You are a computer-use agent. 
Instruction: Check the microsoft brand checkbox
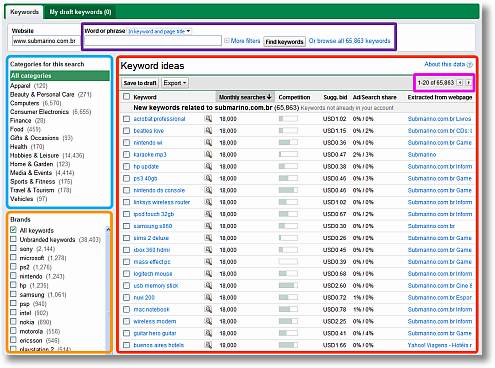click(13, 257)
